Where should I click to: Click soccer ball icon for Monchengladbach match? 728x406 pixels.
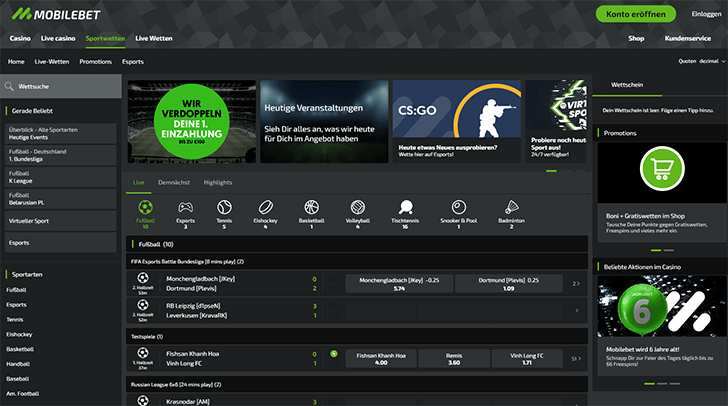143,278
